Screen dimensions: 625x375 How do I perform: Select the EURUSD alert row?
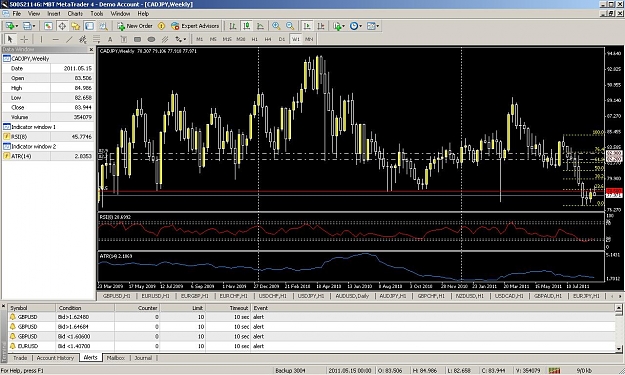pos(312,346)
